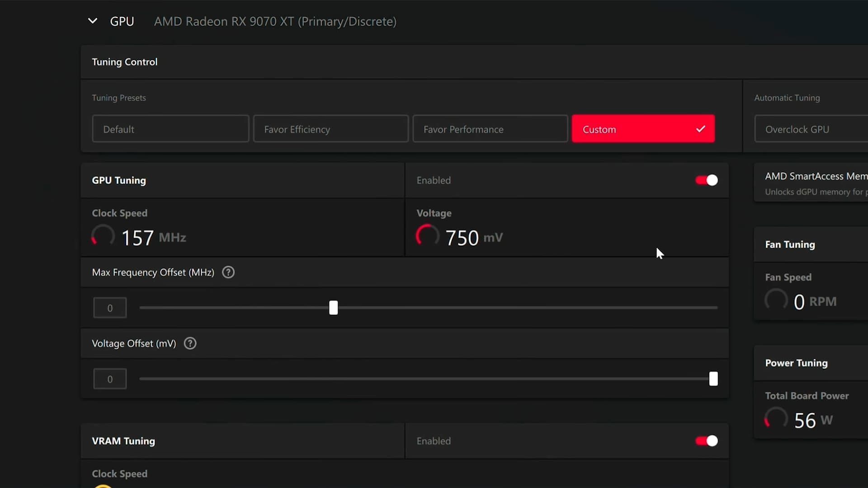
Task: Click the Total Board Power gauge
Action: coord(776,418)
